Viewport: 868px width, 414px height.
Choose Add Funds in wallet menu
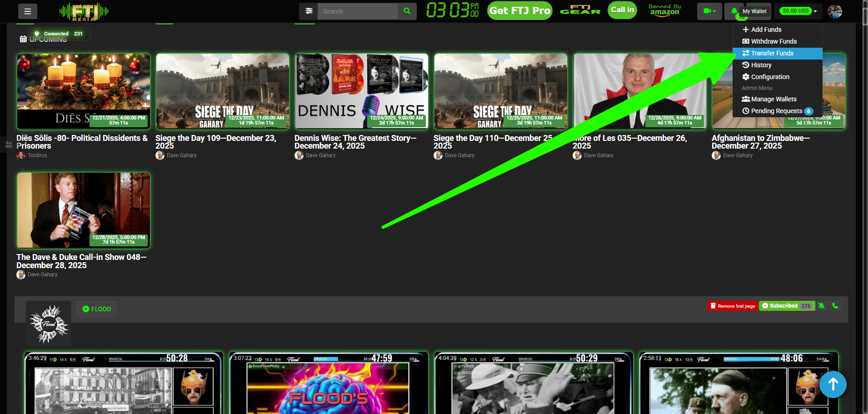tap(766, 30)
